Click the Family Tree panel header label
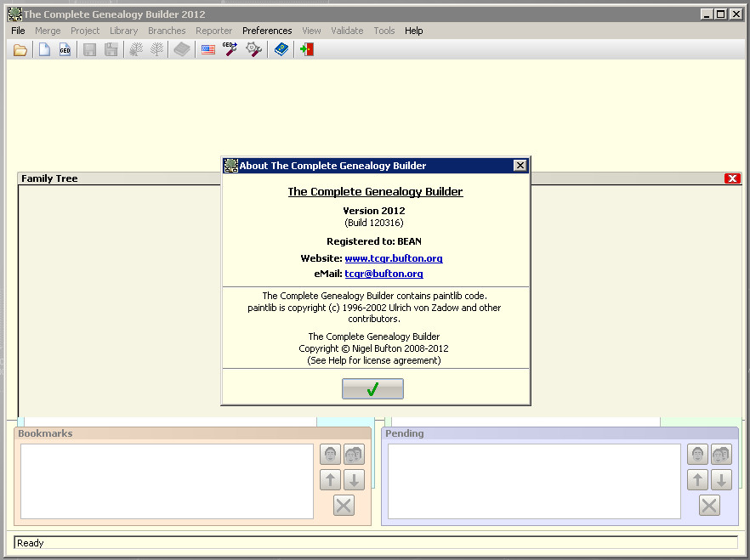This screenshot has height=560, width=750. coord(49,178)
